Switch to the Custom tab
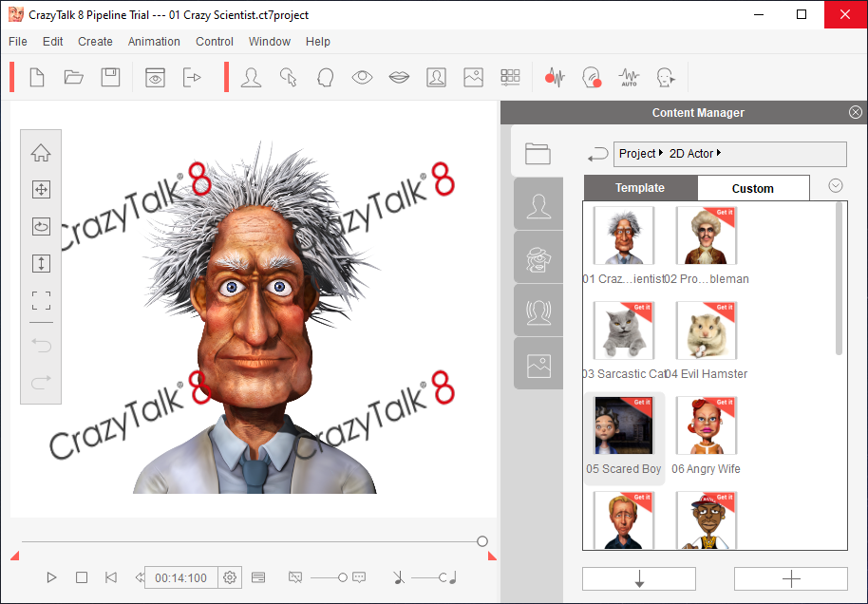This screenshot has width=868, height=604. [x=753, y=188]
